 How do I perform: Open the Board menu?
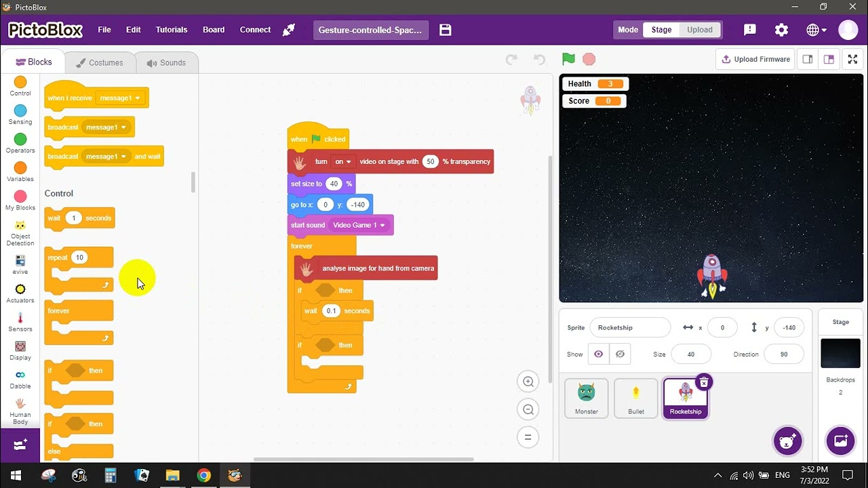tap(214, 30)
